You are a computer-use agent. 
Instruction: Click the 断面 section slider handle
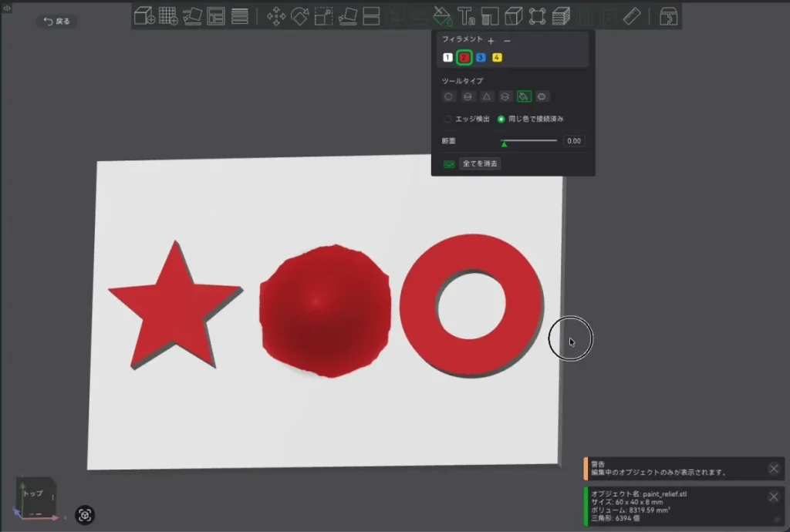(504, 144)
